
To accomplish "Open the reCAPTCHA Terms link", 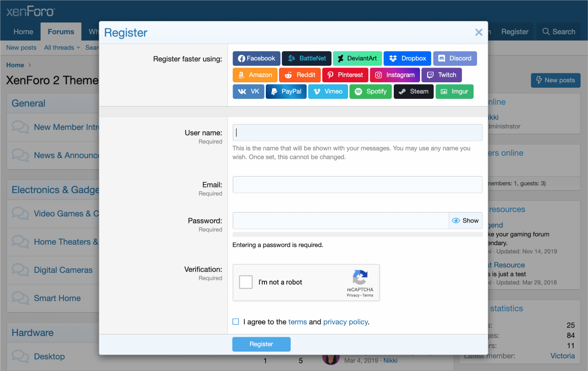I will click(x=368, y=295).
